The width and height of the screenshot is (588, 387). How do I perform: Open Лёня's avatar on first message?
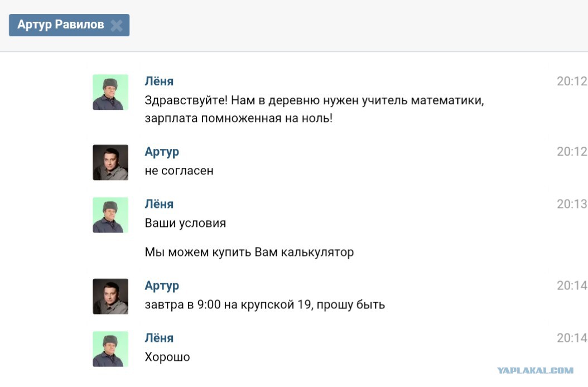point(110,92)
